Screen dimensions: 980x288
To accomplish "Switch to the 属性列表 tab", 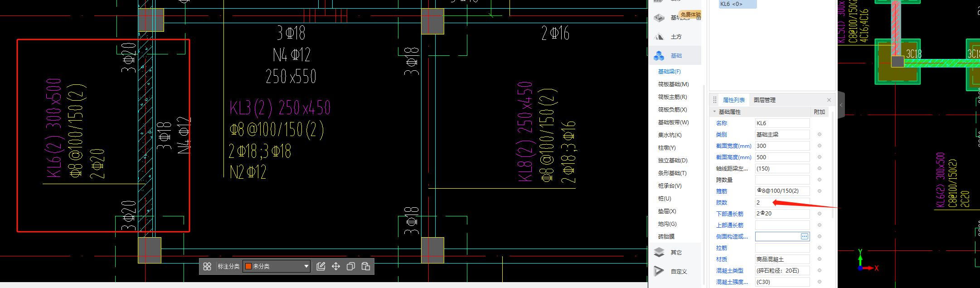I will (x=734, y=100).
